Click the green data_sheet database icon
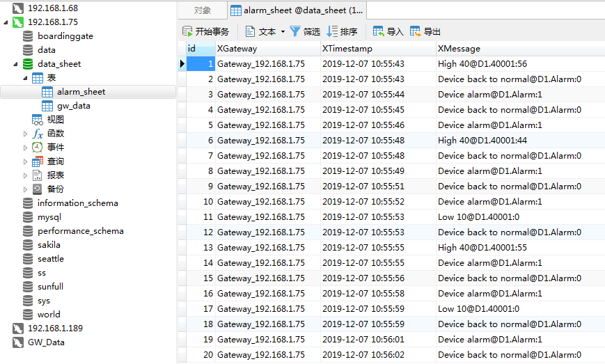Viewport: 605px width, 364px height. pos(28,64)
